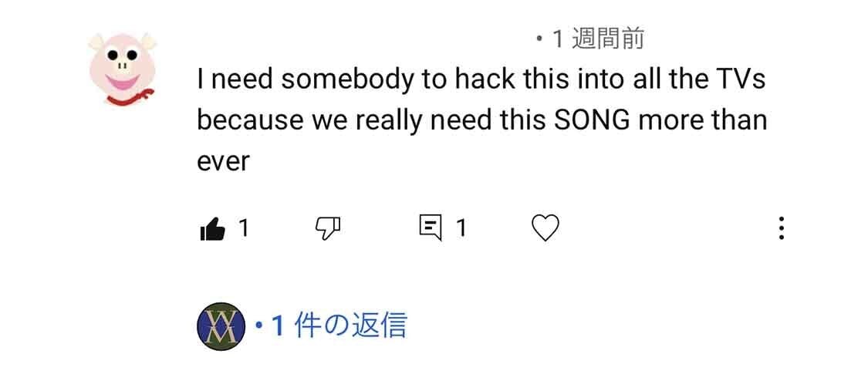Screen dimensions: 868x371
Task: Click the like count number
Action: click(x=243, y=228)
